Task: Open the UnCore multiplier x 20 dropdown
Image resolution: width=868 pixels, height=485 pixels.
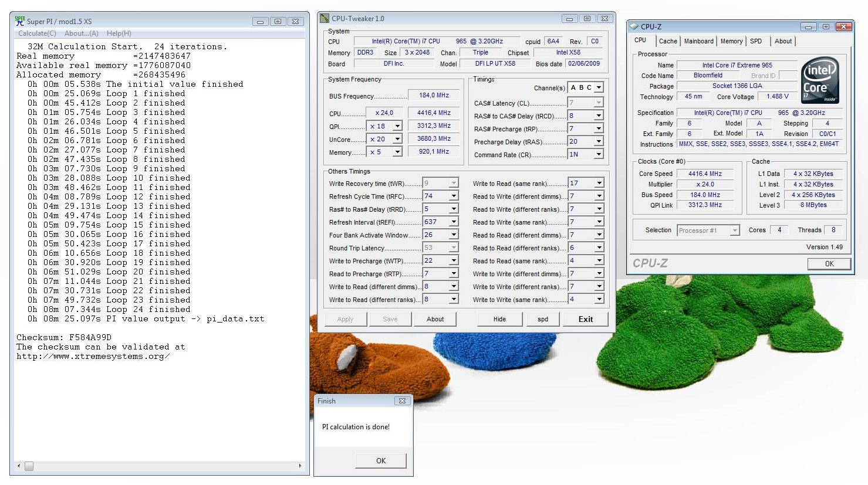Action: point(397,139)
